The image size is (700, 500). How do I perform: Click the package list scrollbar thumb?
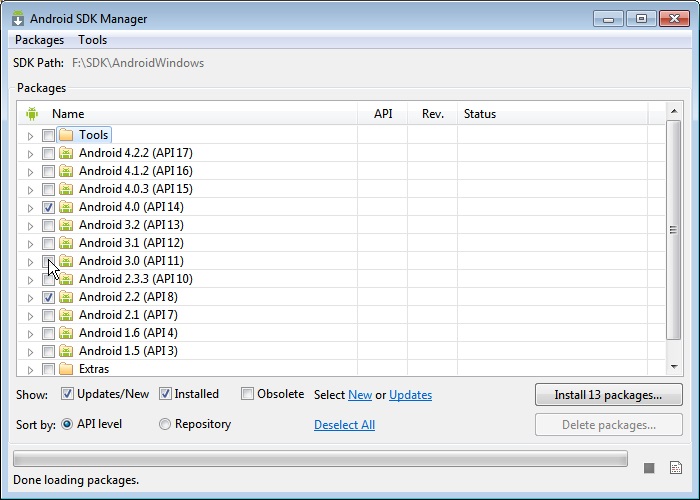coord(674,230)
